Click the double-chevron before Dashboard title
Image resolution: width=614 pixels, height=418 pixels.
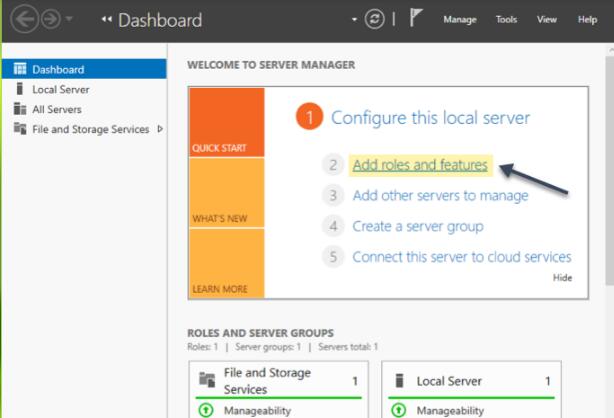point(107,19)
